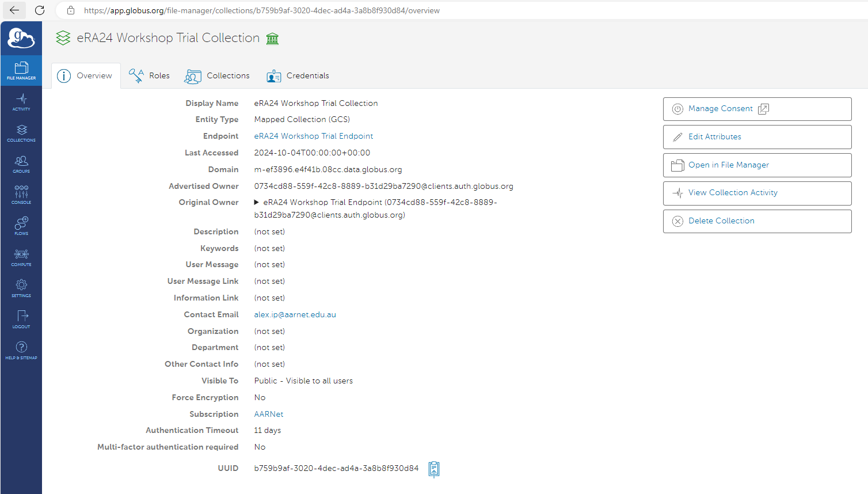The height and width of the screenshot is (494, 868).
Task: Click the UUID value b759b9af-3020-4dec-ad4a-3a8b8f930d84
Action: (x=337, y=468)
